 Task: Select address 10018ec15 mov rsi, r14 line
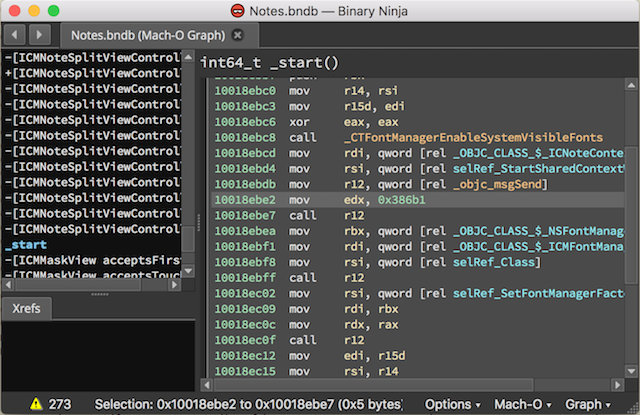pos(417,371)
